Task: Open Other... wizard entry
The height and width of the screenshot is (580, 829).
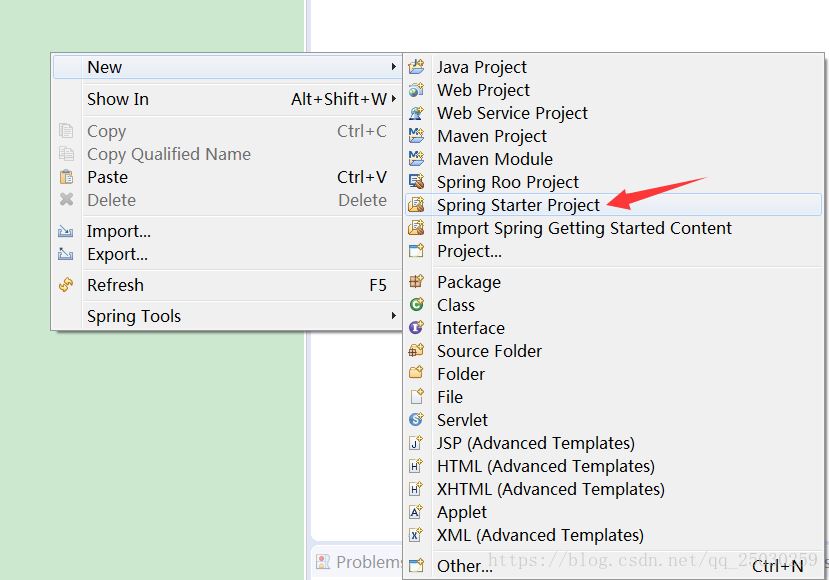Action: coord(464,566)
